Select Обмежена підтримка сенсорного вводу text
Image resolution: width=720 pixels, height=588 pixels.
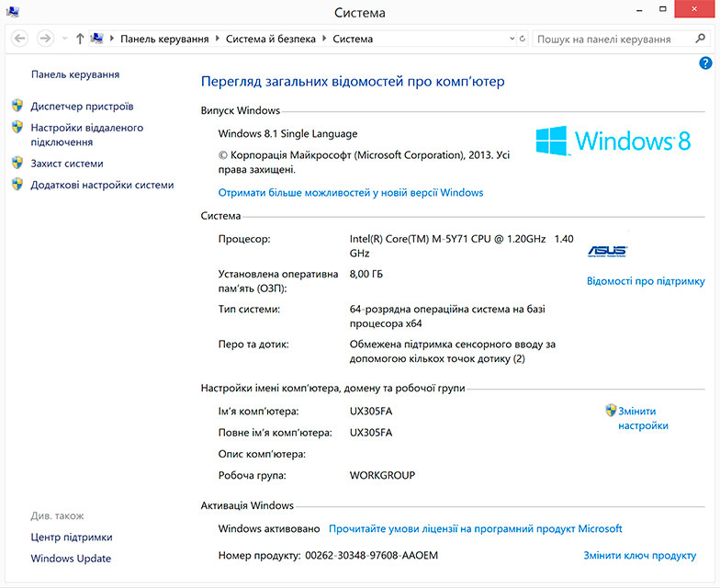(452, 351)
